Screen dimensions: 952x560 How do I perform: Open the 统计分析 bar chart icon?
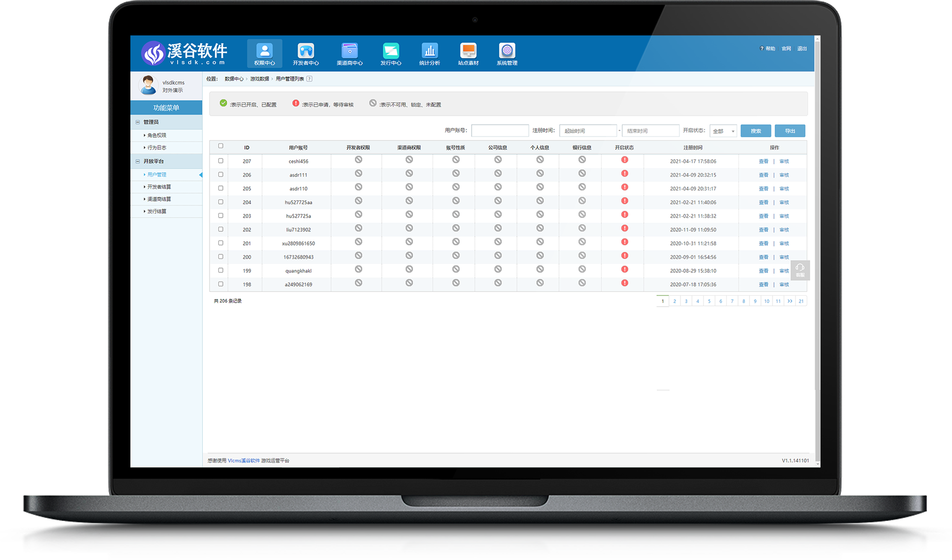(429, 51)
